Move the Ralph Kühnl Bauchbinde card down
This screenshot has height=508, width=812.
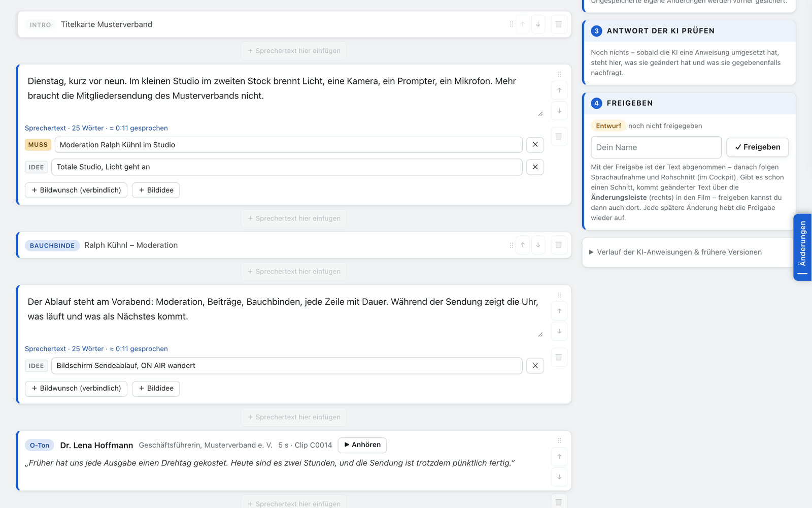538,245
